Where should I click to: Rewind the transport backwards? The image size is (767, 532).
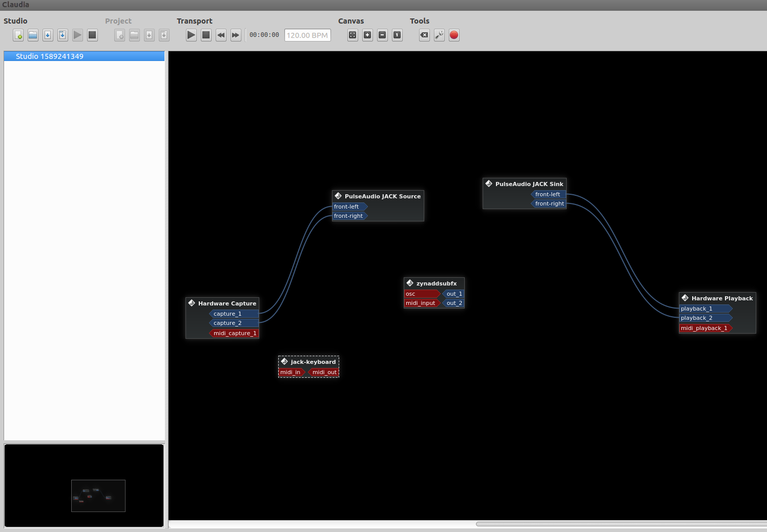221,35
